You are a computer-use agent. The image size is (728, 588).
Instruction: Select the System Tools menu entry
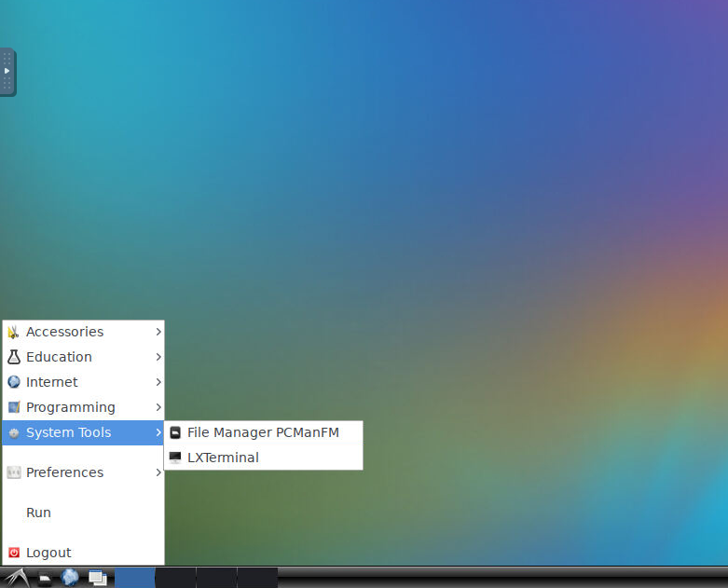pyautogui.click(x=68, y=432)
